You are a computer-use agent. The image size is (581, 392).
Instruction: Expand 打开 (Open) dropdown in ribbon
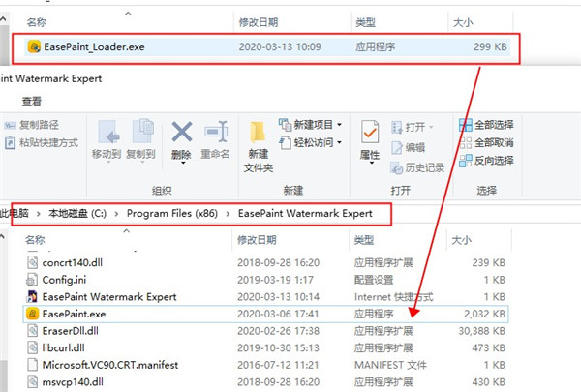(x=431, y=127)
